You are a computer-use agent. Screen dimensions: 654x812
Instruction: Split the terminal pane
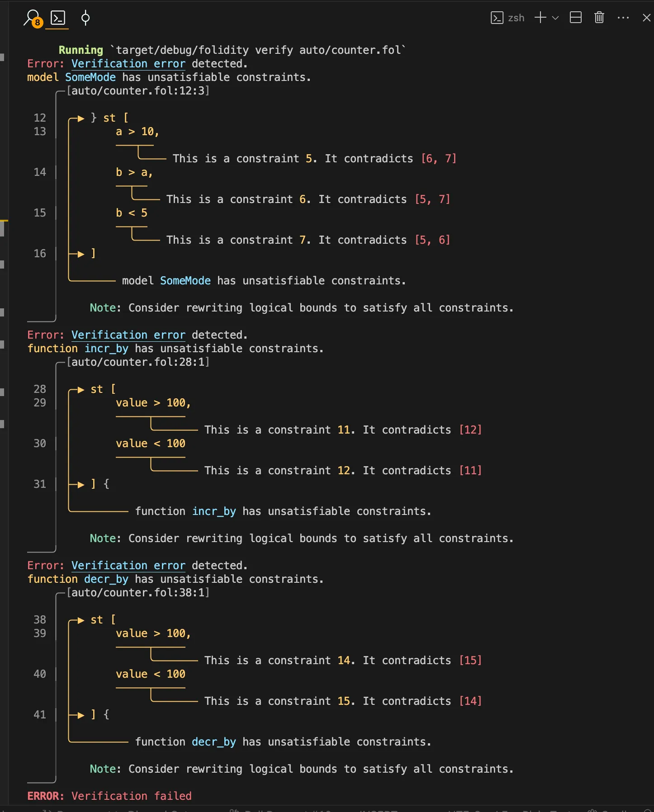[575, 18]
